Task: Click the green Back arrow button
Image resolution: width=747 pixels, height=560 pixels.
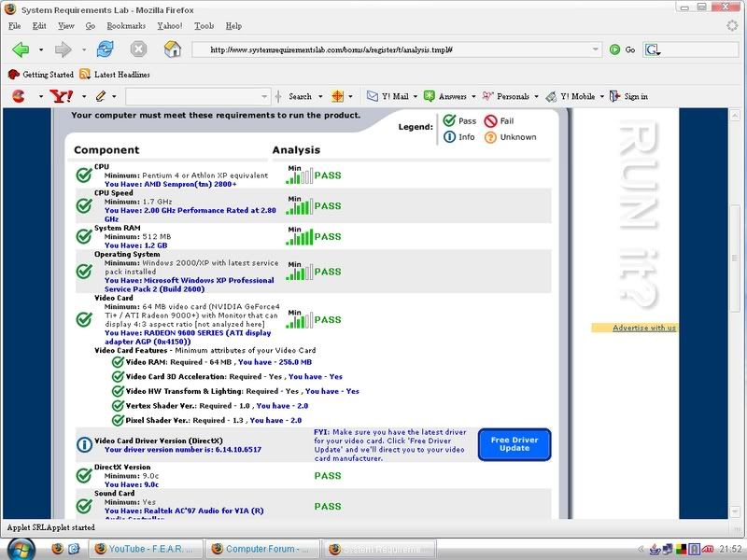Action: tap(21, 49)
